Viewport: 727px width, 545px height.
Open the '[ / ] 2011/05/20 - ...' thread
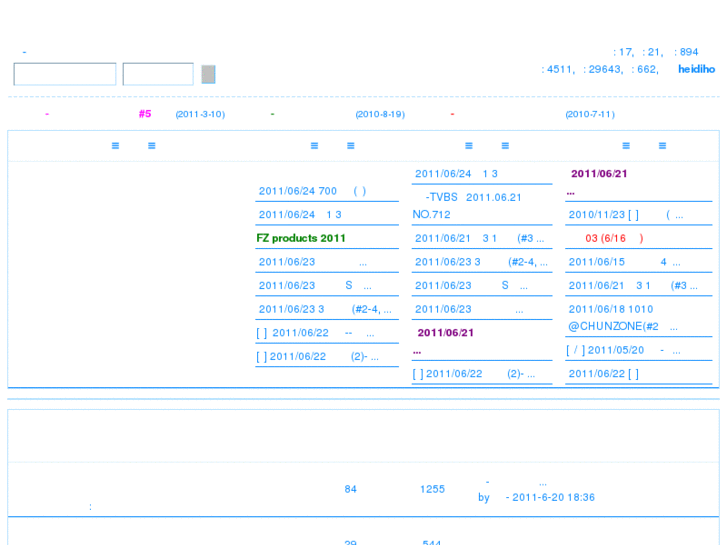click(624, 350)
